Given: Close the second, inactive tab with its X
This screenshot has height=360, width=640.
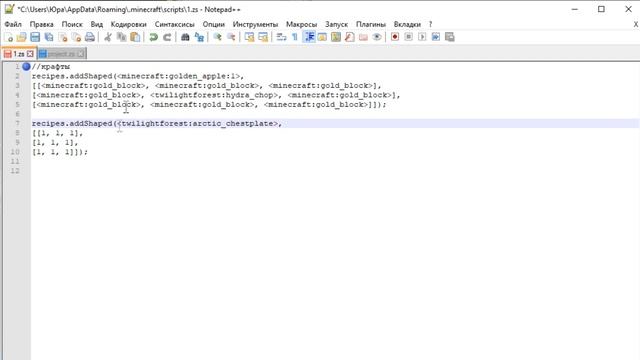Looking at the screenshot, I should click(81, 54).
